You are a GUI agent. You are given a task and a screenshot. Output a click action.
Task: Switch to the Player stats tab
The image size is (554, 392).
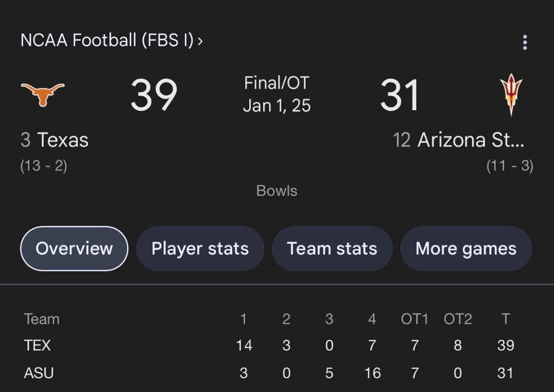click(200, 249)
